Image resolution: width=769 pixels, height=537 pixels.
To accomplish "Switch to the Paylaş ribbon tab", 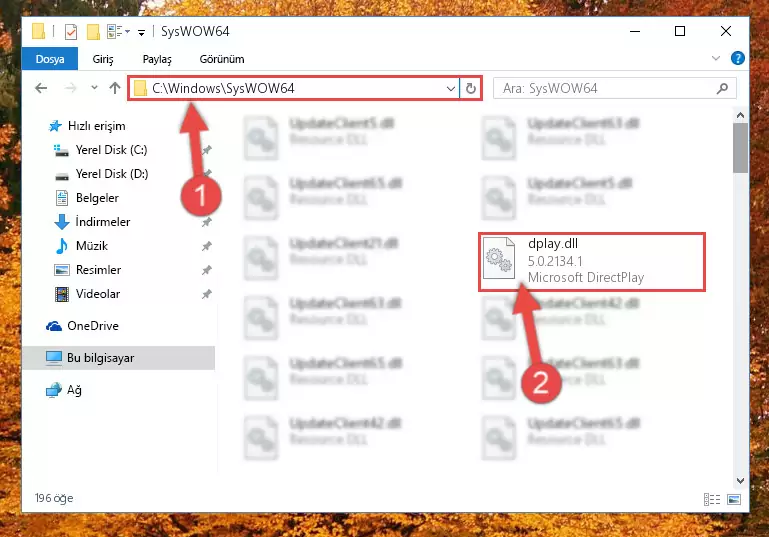I will pos(157,59).
